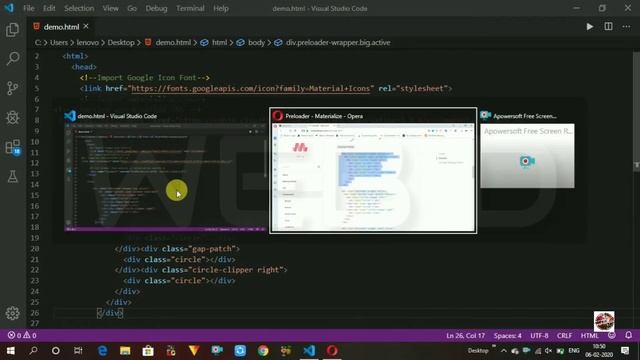640x360 pixels.
Task: Open the Debug view with bug icon
Action: pyautogui.click(x=13, y=118)
